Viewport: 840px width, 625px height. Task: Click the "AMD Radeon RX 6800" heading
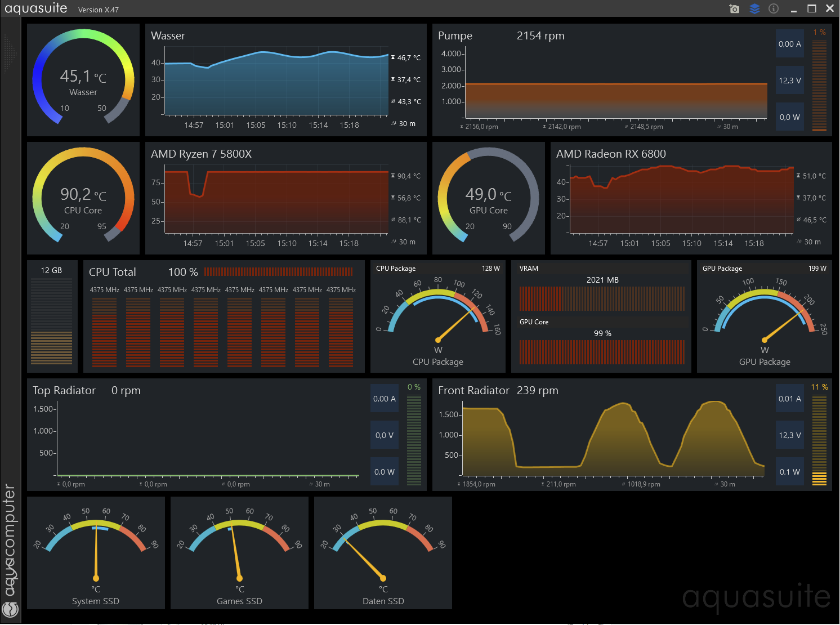(611, 154)
